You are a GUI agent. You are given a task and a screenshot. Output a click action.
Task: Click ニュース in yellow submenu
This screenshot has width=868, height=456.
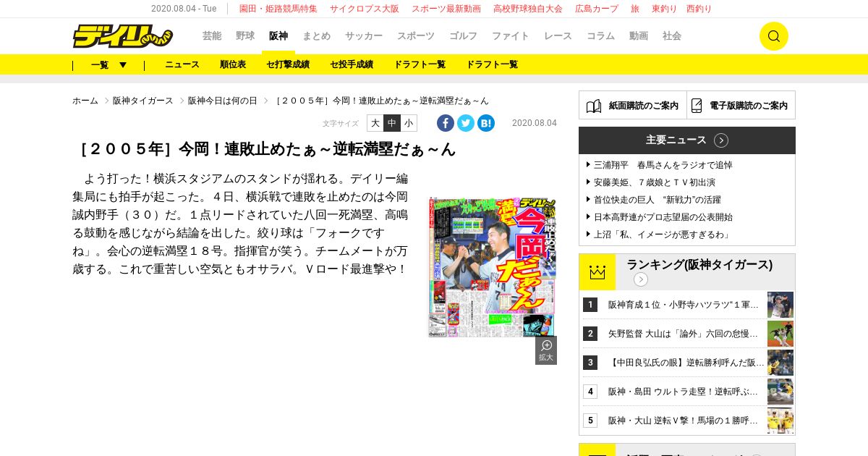[x=182, y=64]
